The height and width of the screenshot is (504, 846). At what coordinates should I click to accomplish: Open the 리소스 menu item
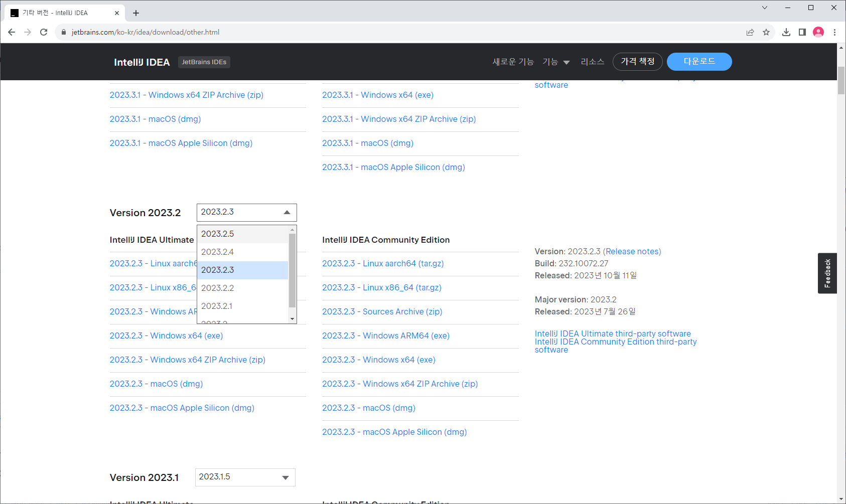(x=593, y=62)
